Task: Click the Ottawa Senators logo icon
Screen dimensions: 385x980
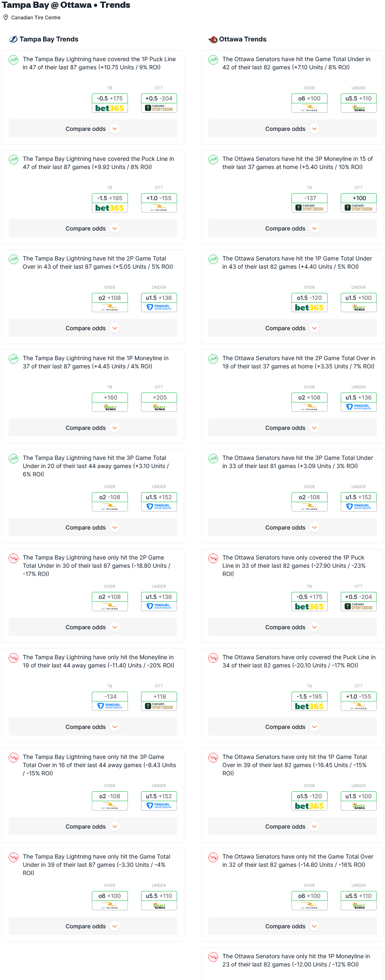Action: point(213,39)
